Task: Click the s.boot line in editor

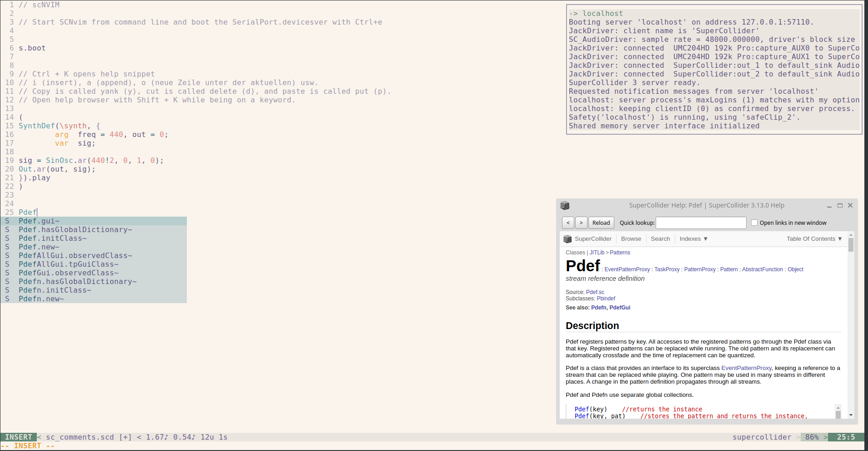Action: (x=32, y=48)
